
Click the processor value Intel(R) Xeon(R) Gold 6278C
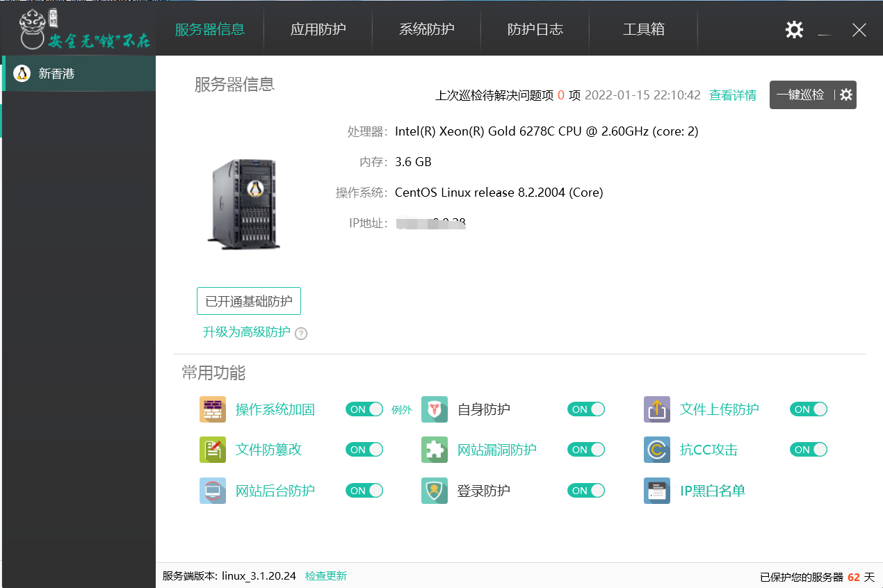coord(546,131)
